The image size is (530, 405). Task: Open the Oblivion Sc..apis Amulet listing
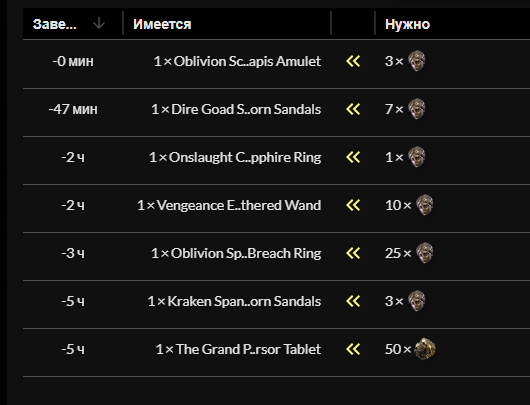tap(237, 62)
